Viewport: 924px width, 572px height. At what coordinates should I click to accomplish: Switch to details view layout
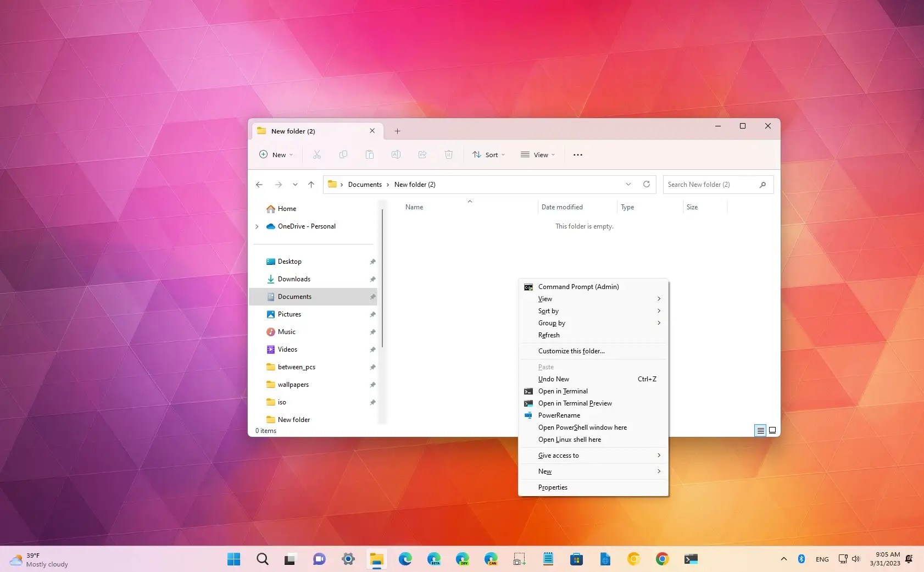[x=760, y=431]
